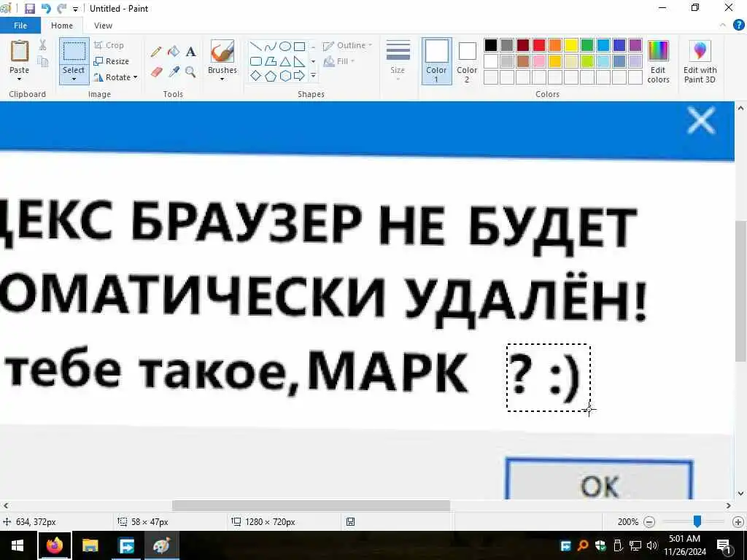Click the horizontal scrollbar right arrow
Screen dimensions: 747x560
729,506
